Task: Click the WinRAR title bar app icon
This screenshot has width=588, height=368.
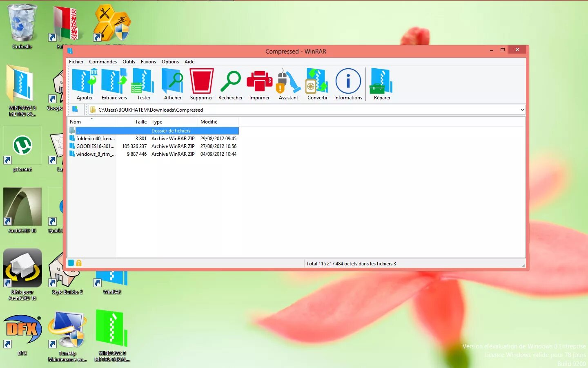Action: 70,51
